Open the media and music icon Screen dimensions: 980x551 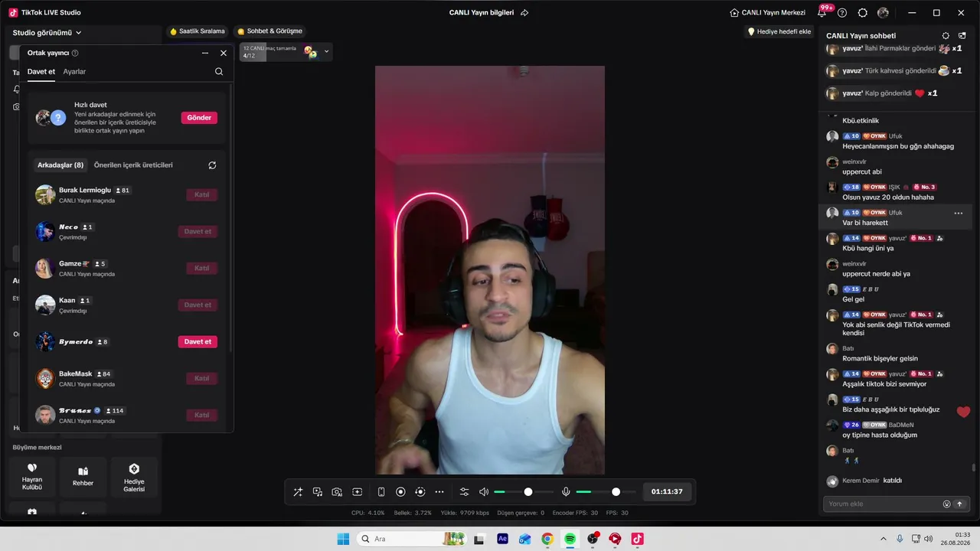[x=317, y=492]
